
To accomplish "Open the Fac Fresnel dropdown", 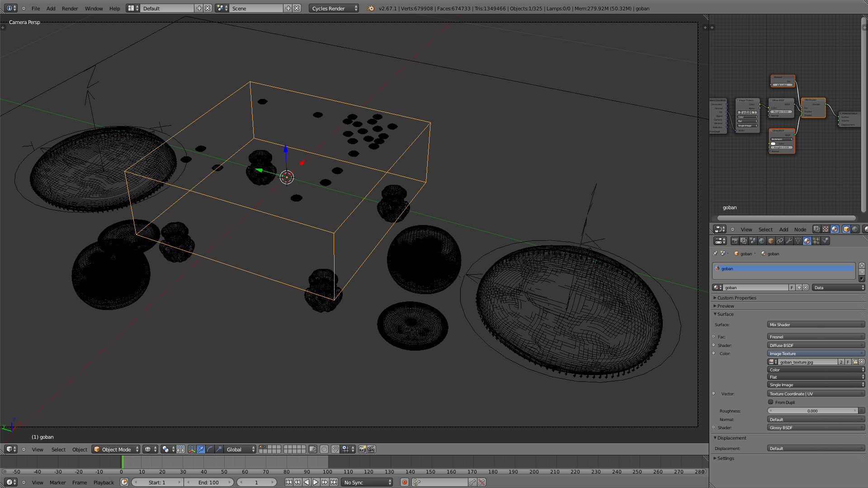I will tap(816, 337).
